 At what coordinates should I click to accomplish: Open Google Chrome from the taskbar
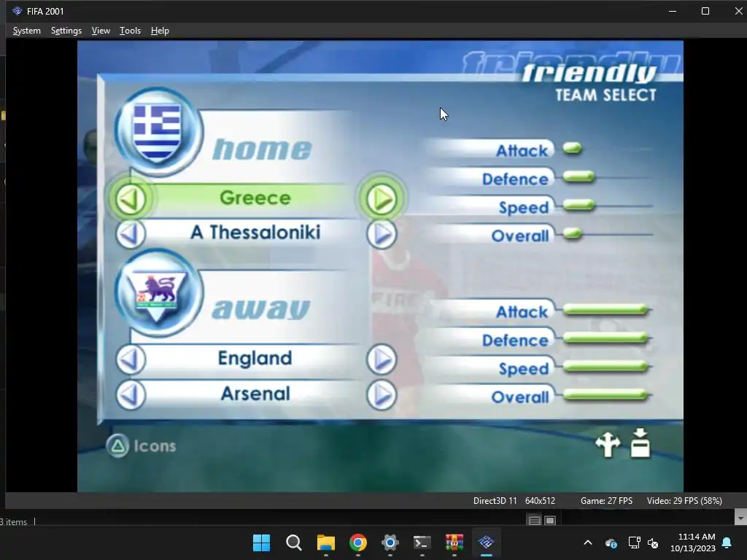(x=357, y=542)
